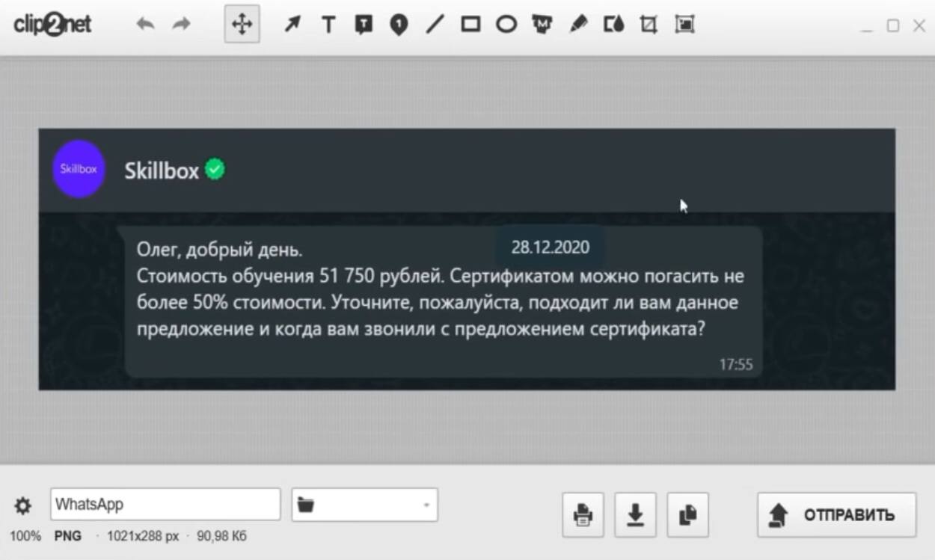935x560 pixels.
Task: Click the 28.12.2020 date label
Action: click(x=551, y=247)
